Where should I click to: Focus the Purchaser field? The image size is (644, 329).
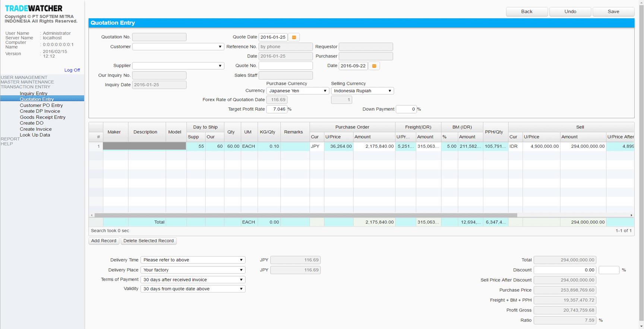tap(366, 56)
